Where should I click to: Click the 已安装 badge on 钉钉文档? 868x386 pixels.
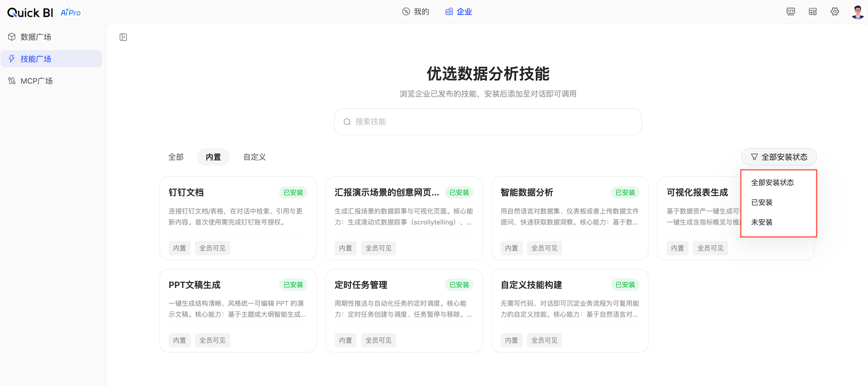[x=293, y=192]
